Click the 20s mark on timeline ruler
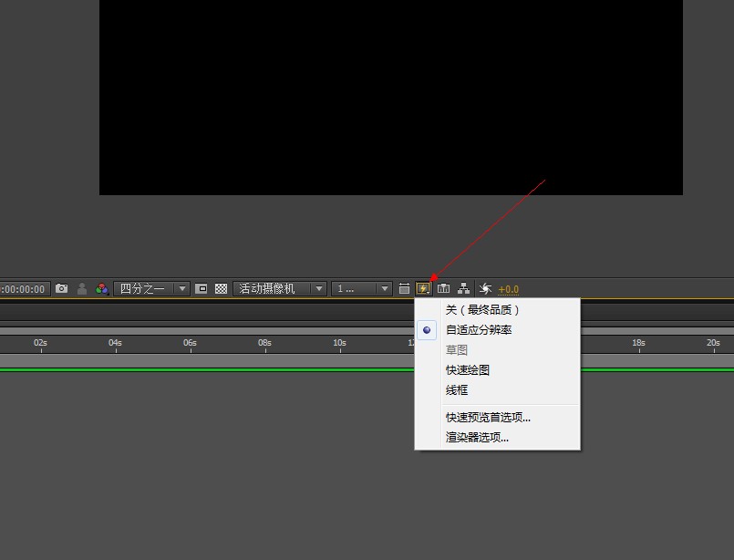This screenshot has height=560, width=734. coord(713,343)
